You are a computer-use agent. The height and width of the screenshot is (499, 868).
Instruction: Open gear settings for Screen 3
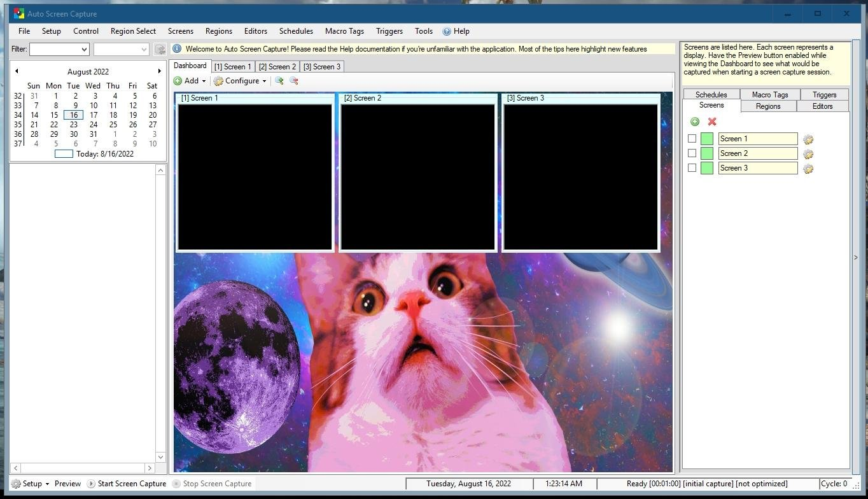pos(807,168)
